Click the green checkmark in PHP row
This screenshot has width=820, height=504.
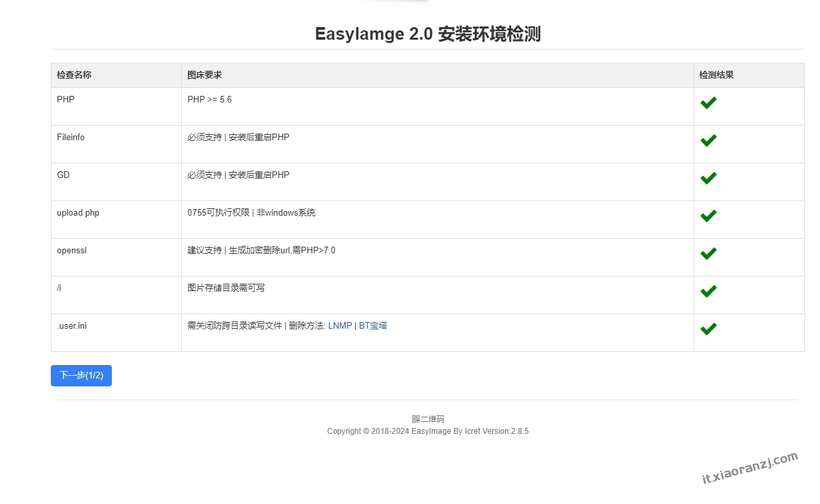click(x=708, y=103)
